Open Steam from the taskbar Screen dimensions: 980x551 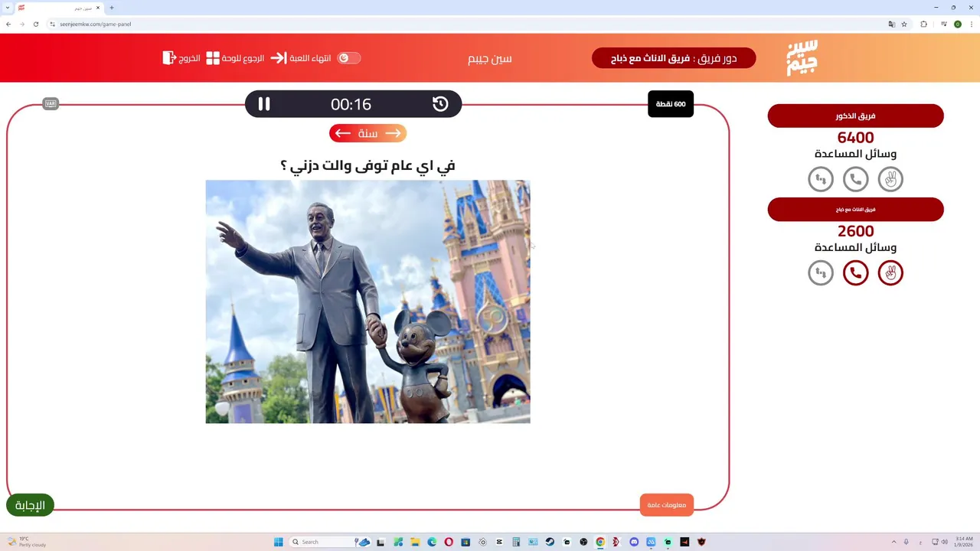[550, 542]
